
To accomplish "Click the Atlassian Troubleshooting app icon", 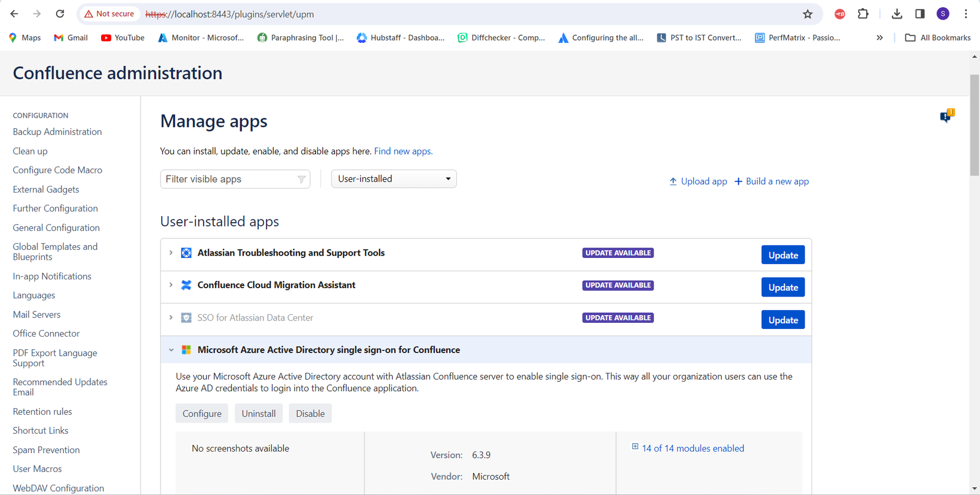I will pyautogui.click(x=186, y=253).
